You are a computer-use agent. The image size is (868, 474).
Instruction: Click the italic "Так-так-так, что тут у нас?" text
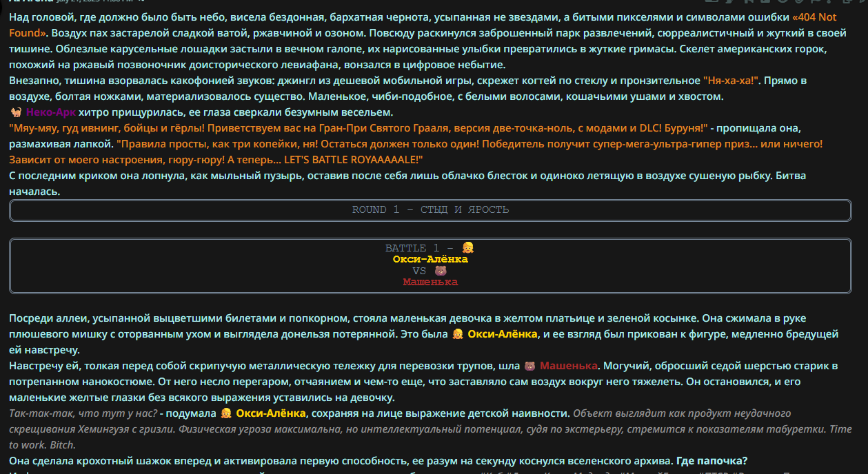pos(83,413)
